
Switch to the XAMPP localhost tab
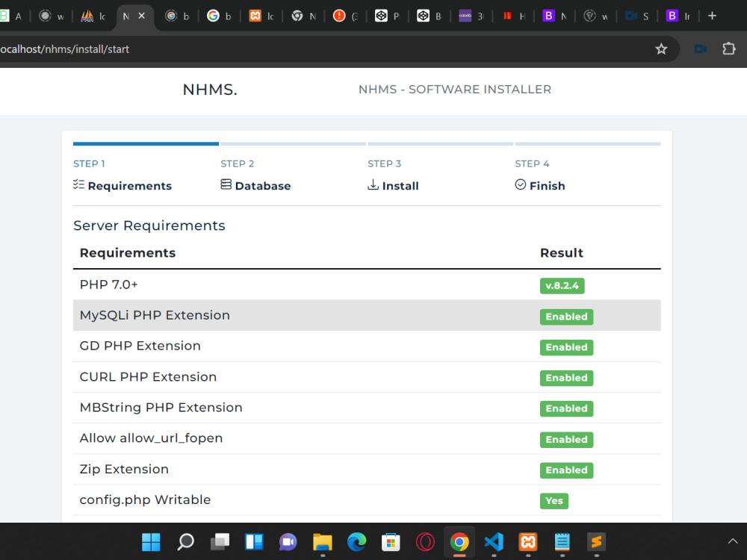pos(261,16)
